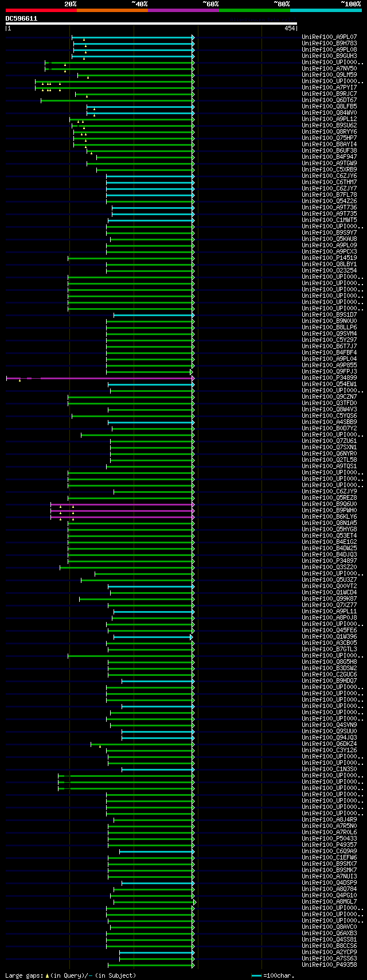Image resolution: width=367 pixels, height=980 pixels.
Task: Click the green ~80% legend color segment
Action: pyautogui.click(x=255, y=10)
